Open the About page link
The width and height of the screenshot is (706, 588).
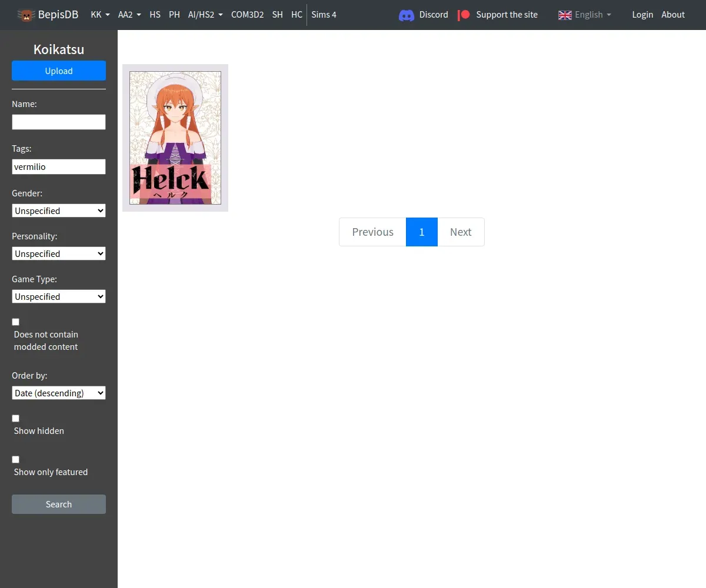673,15
